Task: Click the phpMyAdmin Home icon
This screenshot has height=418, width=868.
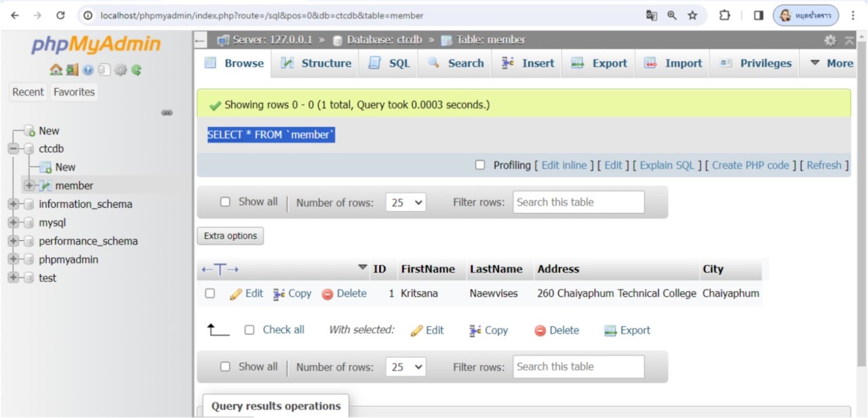Action: [56, 70]
